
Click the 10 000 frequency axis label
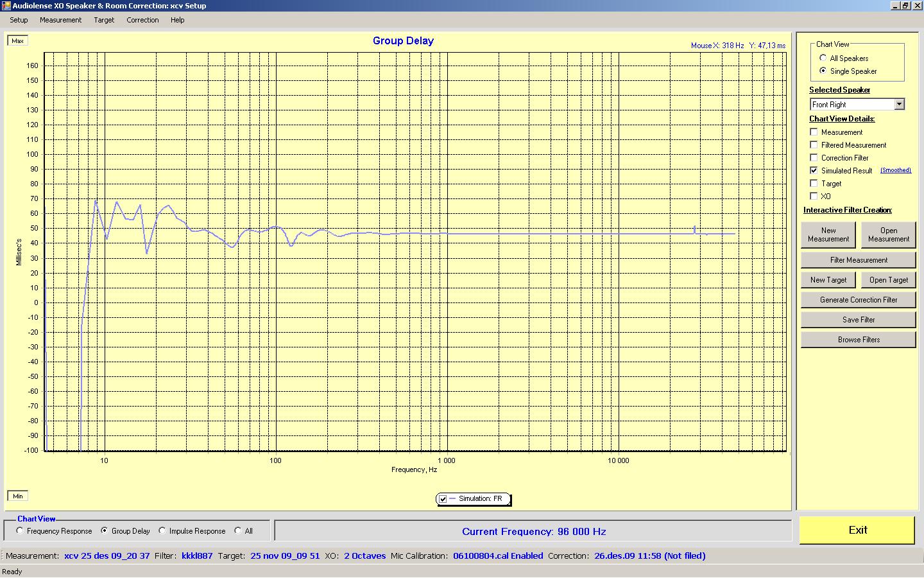tap(619, 460)
